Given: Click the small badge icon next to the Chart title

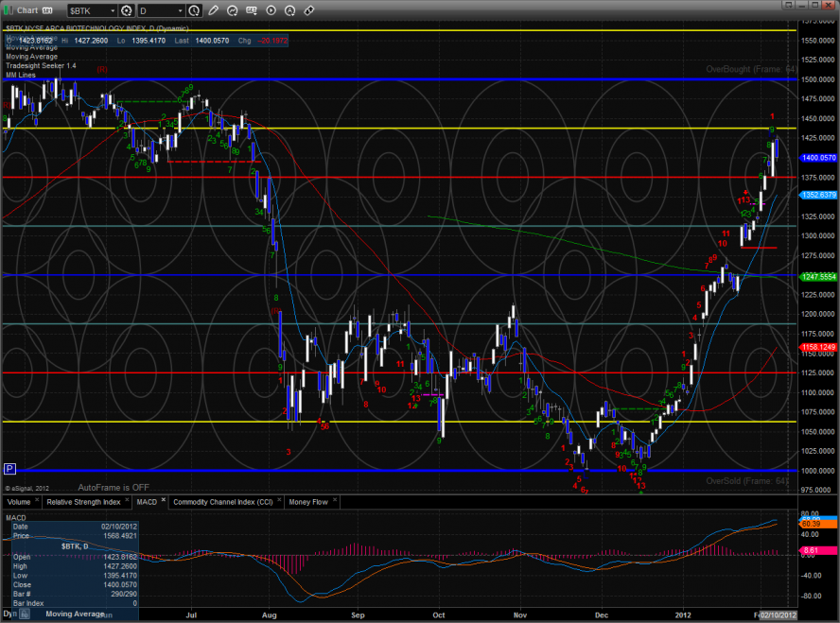Looking at the screenshot, I should [47, 10].
